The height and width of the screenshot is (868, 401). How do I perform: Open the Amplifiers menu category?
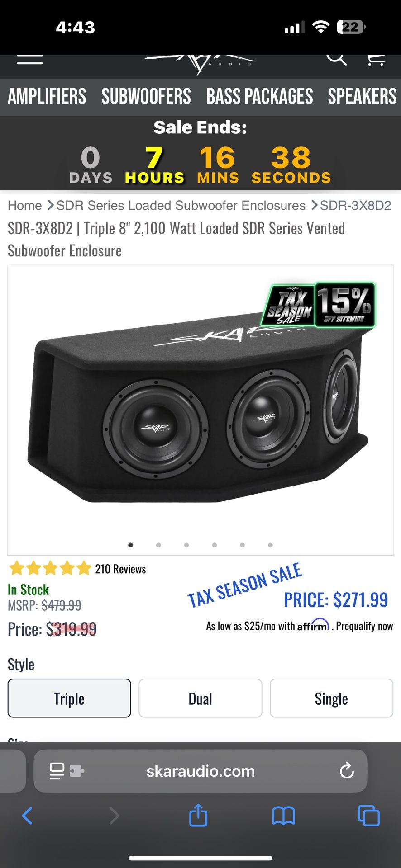[47, 96]
